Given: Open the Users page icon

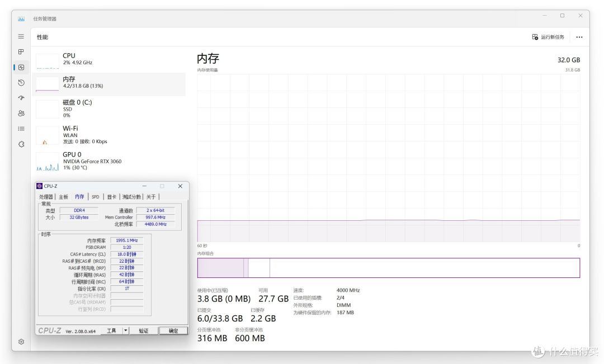Looking at the screenshot, I should (x=21, y=113).
